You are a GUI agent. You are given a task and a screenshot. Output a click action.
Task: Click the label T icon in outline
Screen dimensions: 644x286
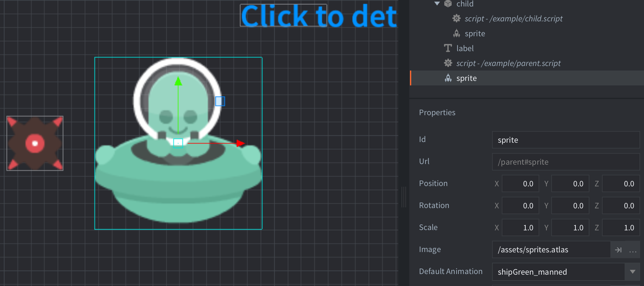[x=448, y=48]
